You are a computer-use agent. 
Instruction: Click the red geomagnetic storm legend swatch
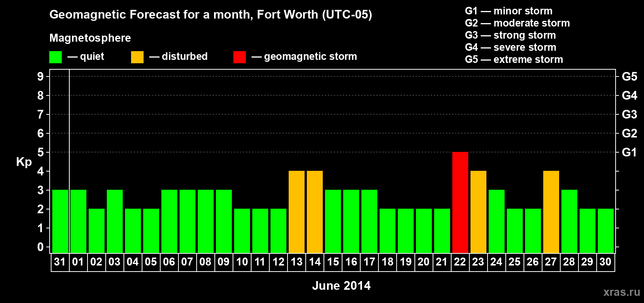(x=239, y=57)
